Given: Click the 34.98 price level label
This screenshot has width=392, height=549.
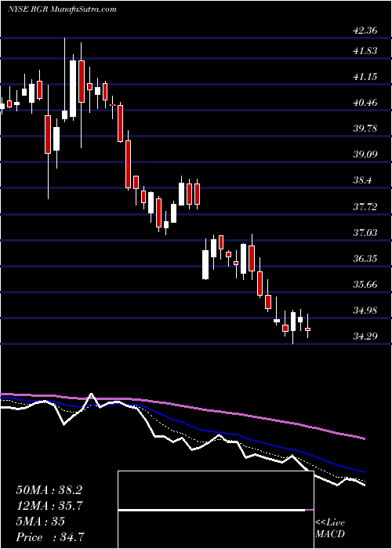Looking at the screenshot, I should click(x=365, y=311).
